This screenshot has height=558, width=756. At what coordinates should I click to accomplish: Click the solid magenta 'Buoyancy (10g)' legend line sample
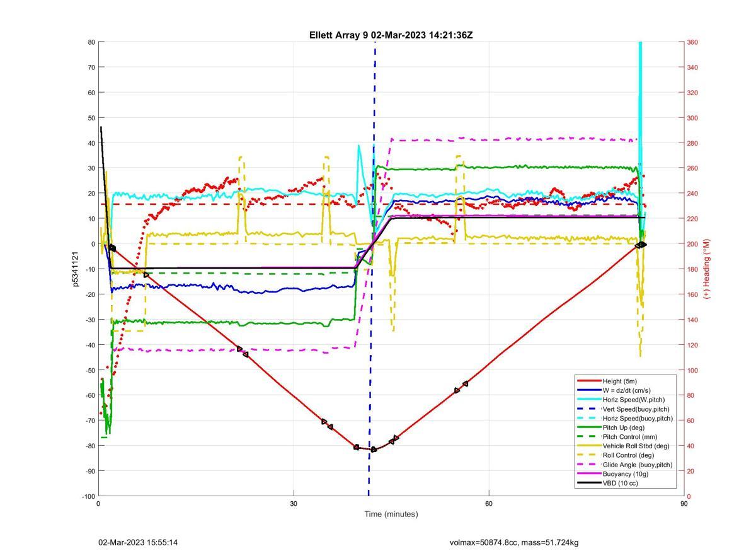[x=588, y=474]
